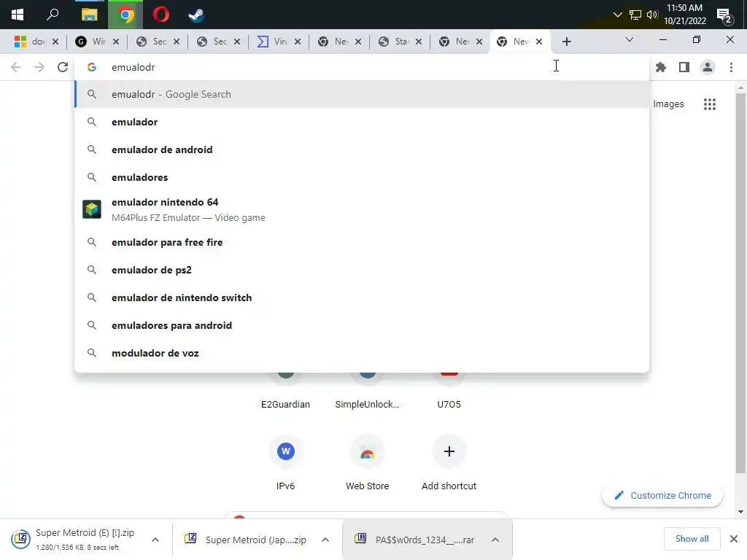The image size is (747, 560).
Task: Open Super Metroid (E) download item
Action: click(x=76, y=540)
